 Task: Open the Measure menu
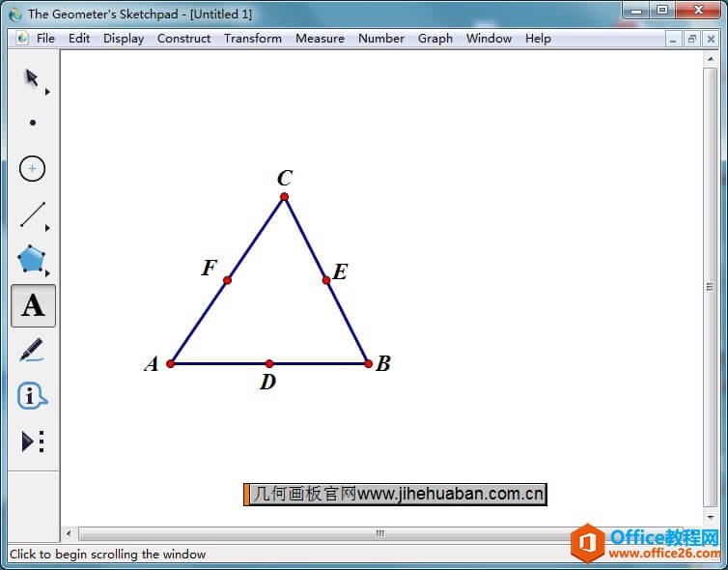coord(320,38)
